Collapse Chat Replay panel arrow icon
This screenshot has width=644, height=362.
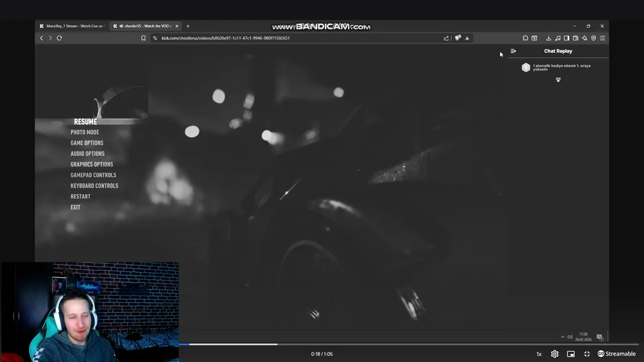click(x=513, y=51)
